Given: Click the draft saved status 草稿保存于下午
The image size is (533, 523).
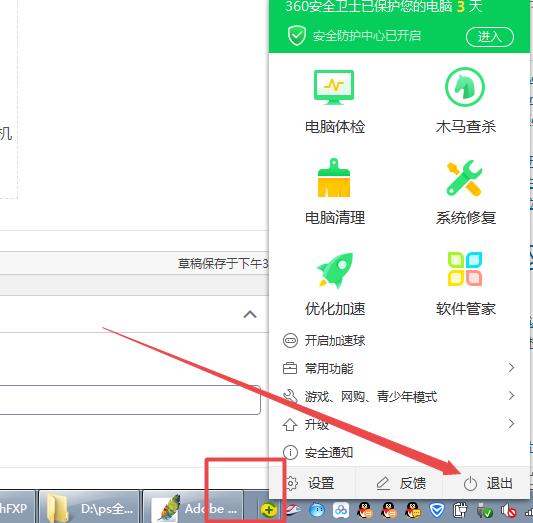Looking at the screenshot, I should tap(223, 263).
